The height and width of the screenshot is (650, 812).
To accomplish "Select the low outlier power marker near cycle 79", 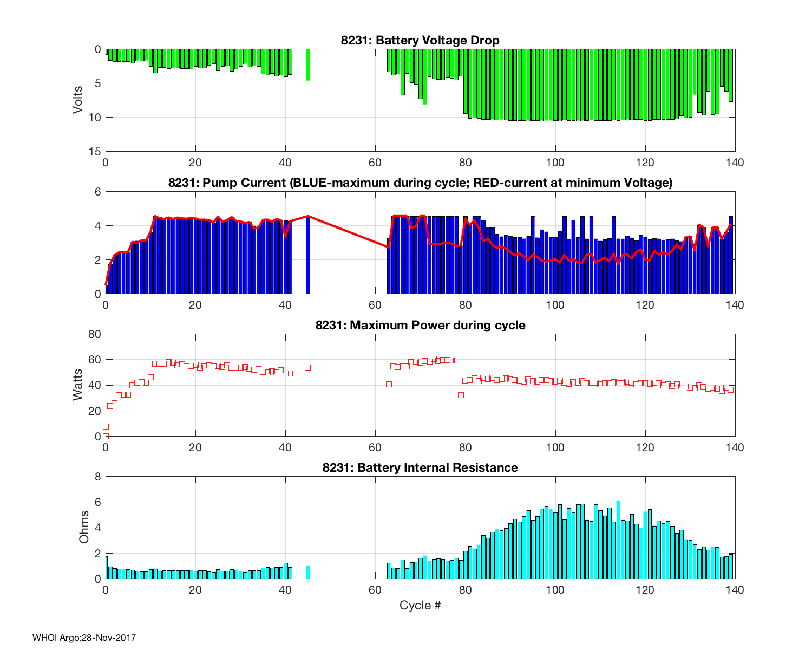I will [x=461, y=395].
